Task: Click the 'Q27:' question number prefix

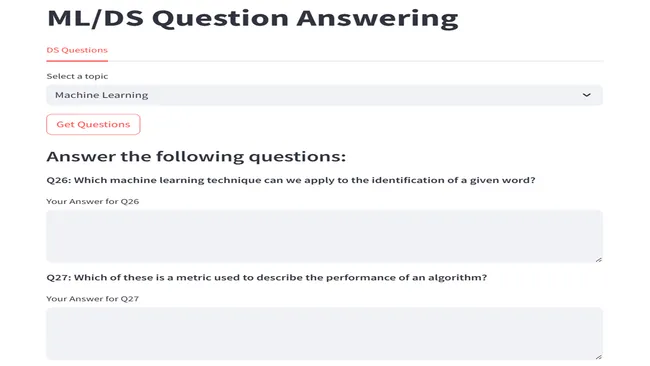Action: [59, 278]
